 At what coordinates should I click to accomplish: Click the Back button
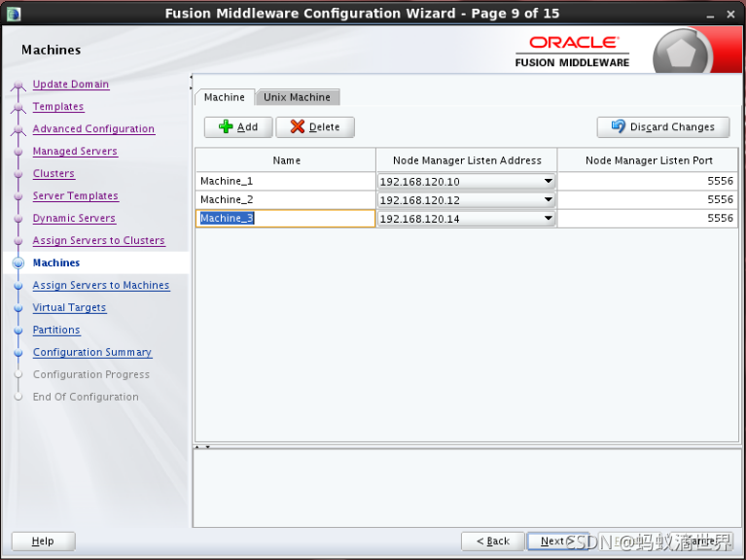tap(493, 541)
